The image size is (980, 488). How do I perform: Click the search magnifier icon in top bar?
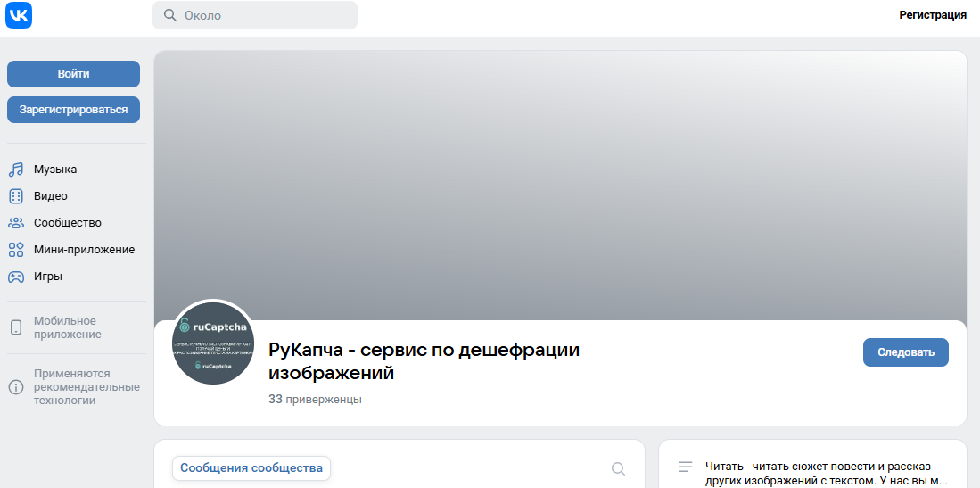(x=170, y=15)
